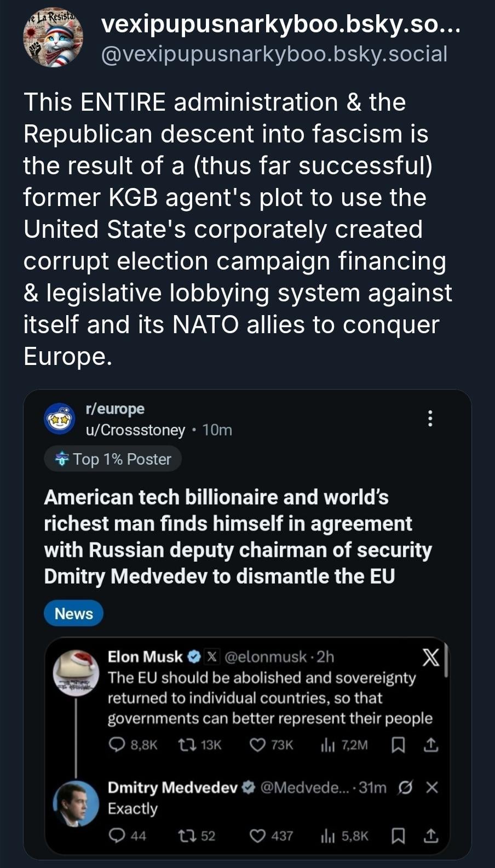The height and width of the screenshot is (868, 495).
Task: Open the vexipupusnarkyboo profile avatar
Action: (x=53, y=38)
